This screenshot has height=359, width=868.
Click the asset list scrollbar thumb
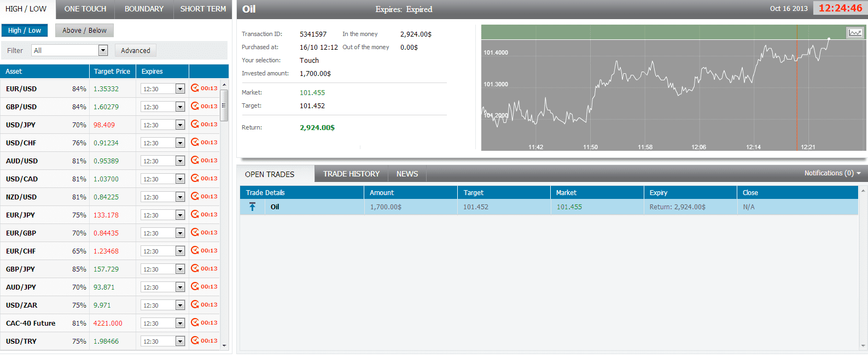pyautogui.click(x=224, y=105)
